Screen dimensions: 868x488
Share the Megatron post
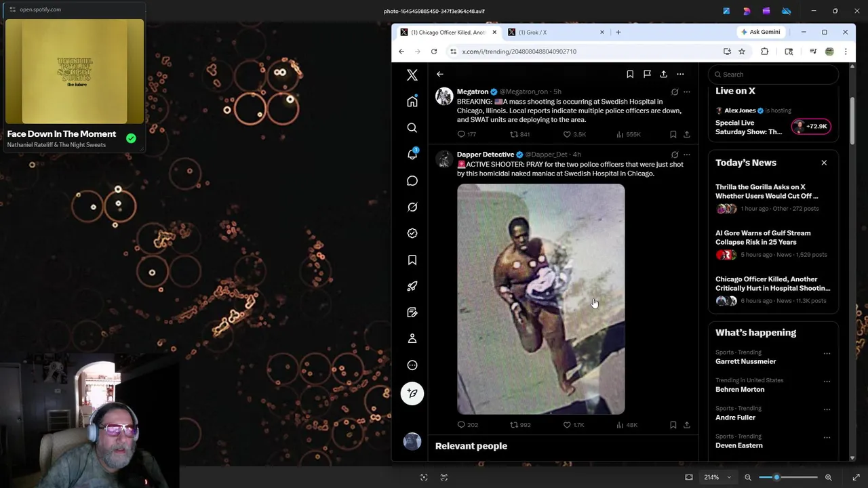[686, 134]
